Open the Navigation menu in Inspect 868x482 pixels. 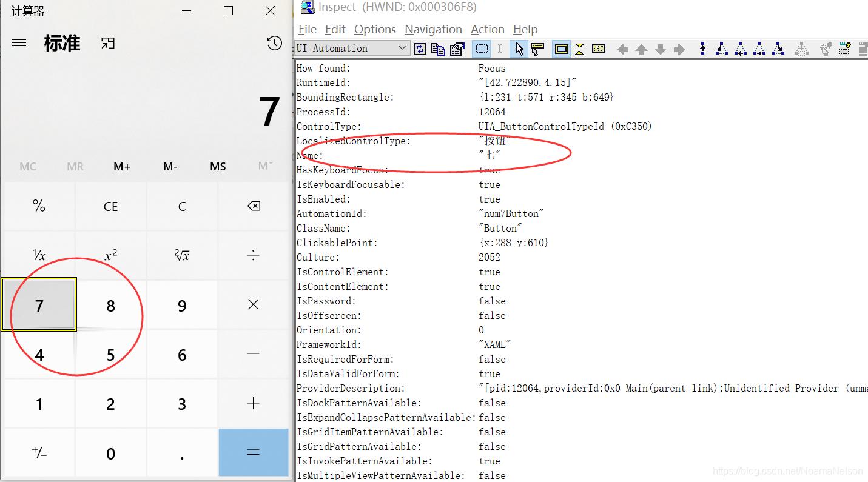433,29
